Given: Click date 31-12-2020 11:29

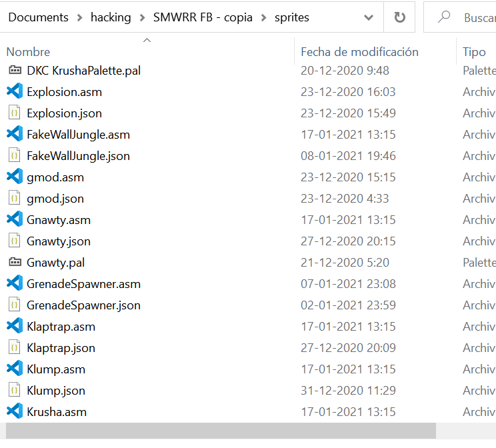Looking at the screenshot, I should (x=348, y=391).
